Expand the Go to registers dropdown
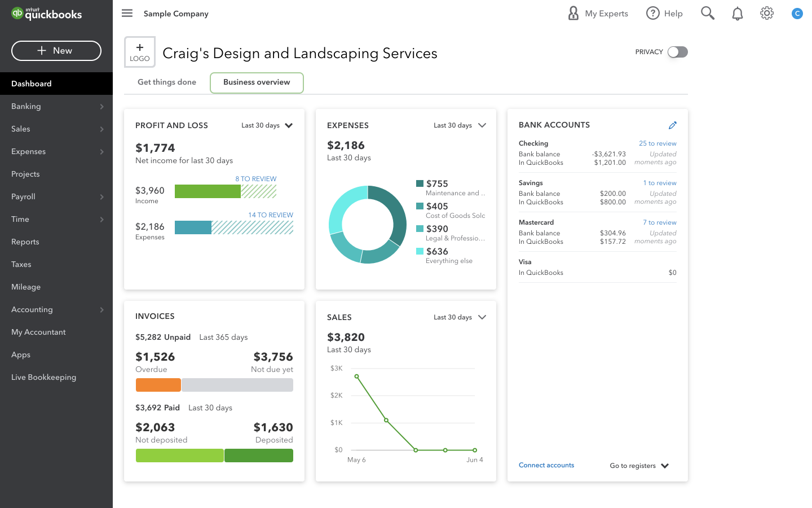This screenshot has width=812, height=508. (x=639, y=466)
